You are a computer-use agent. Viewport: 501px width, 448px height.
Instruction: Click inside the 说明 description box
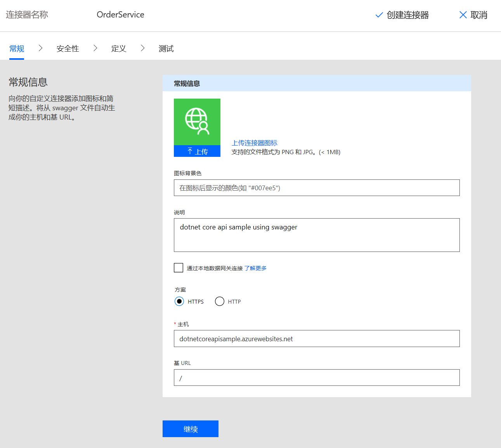pyautogui.click(x=317, y=235)
